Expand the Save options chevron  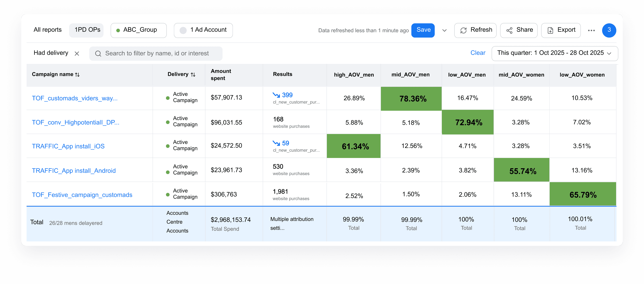pos(444,30)
